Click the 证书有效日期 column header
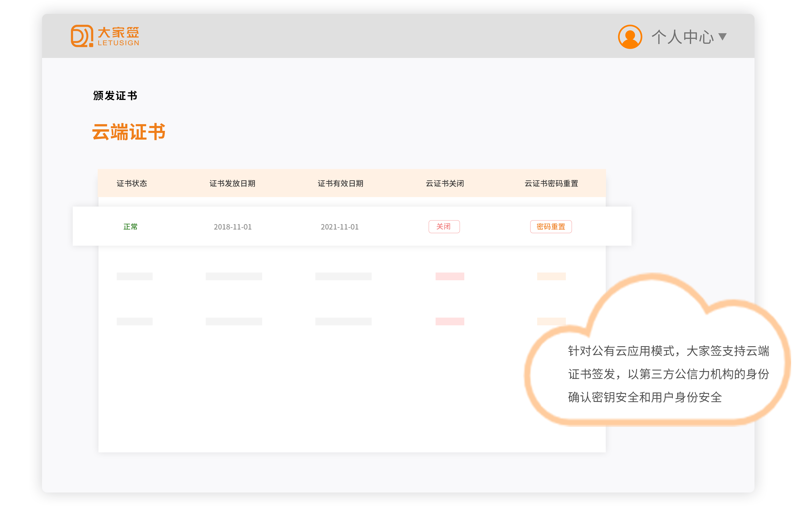The height and width of the screenshot is (526, 812). click(340, 183)
